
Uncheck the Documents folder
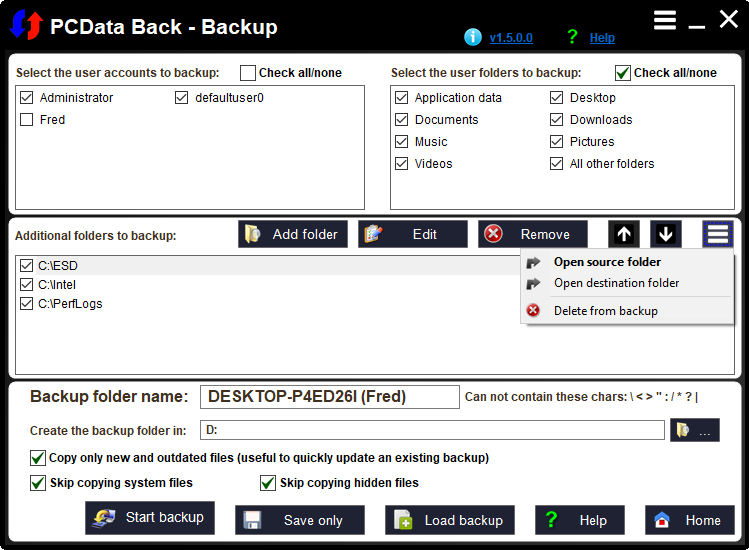coord(402,119)
